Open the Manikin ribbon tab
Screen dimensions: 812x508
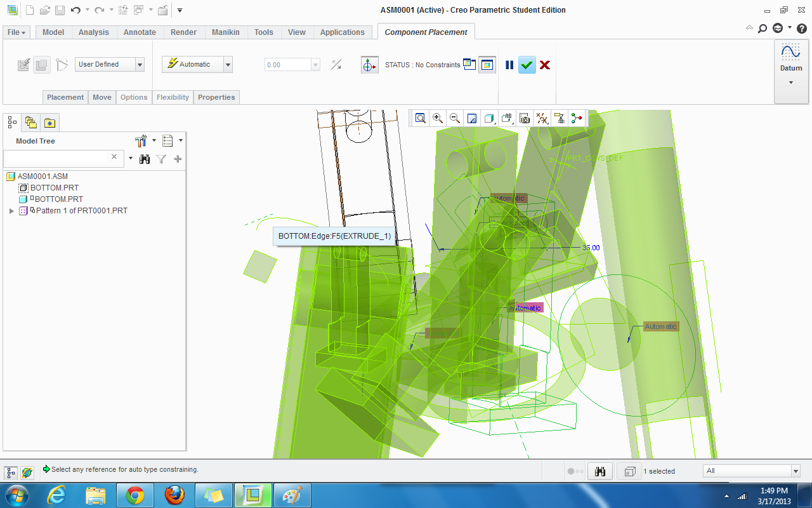tap(226, 32)
